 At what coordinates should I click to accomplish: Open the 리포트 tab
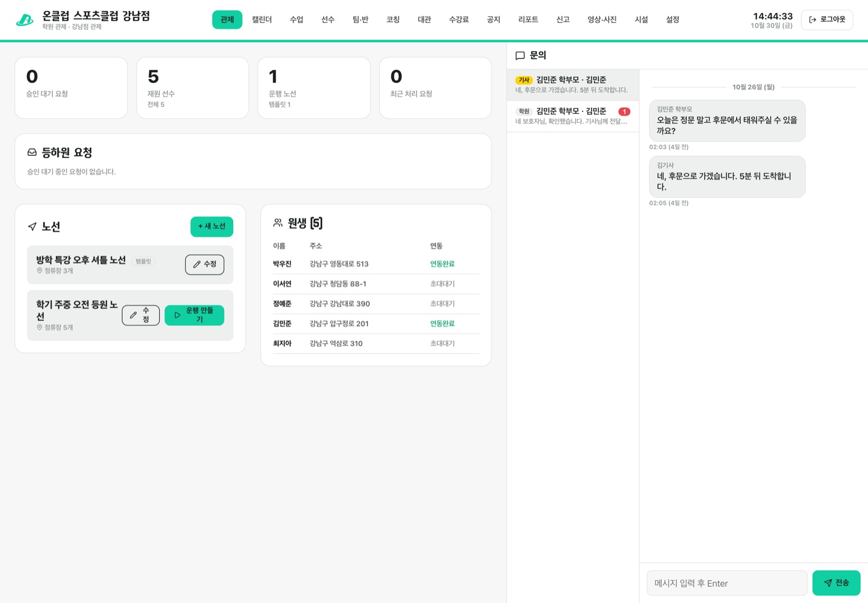pyautogui.click(x=528, y=20)
